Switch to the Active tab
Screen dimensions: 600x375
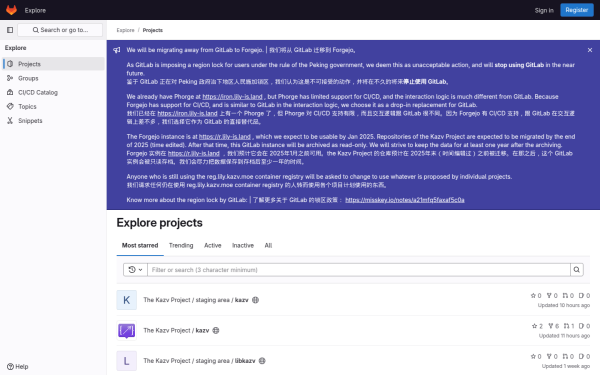(x=213, y=245)
